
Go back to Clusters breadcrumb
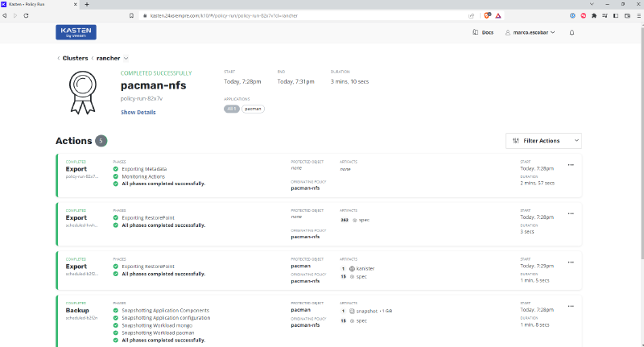[x=75, y=58]
